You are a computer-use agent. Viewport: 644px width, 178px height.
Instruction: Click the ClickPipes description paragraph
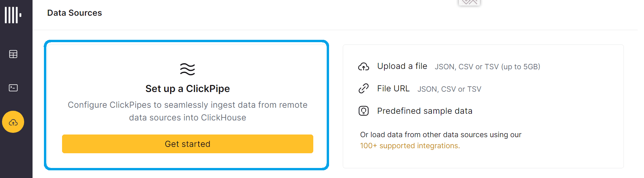click(x=187, y=111)
